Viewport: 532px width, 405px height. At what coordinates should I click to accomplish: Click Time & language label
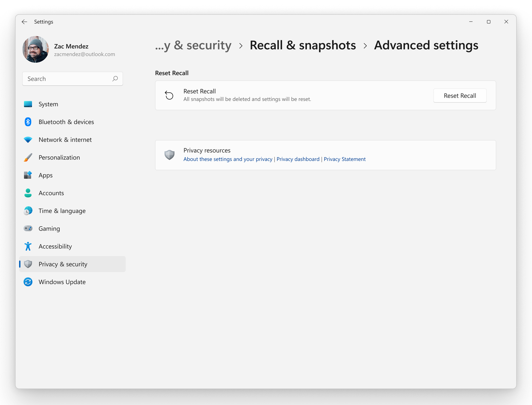click(x=62, y=211)
